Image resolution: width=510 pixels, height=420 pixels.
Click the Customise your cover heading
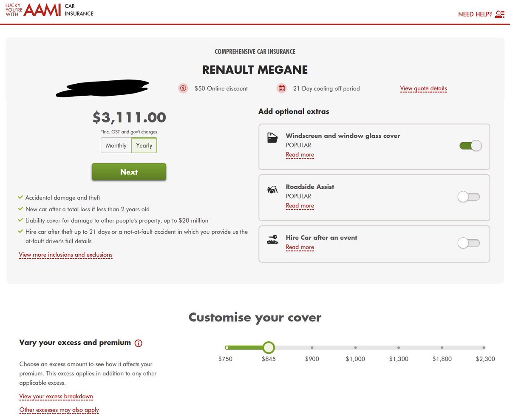pos(255,317)
